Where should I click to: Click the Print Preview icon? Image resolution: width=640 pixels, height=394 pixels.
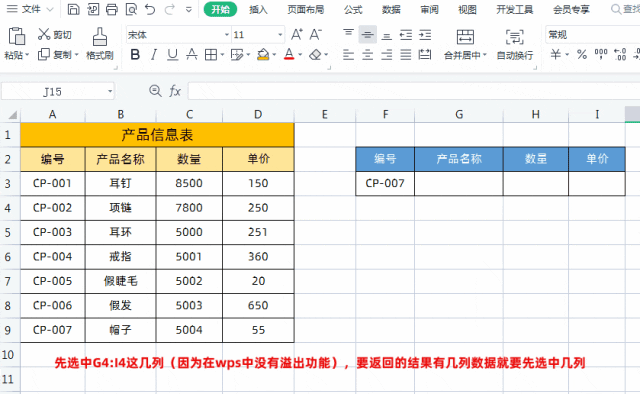click(131, 9)
